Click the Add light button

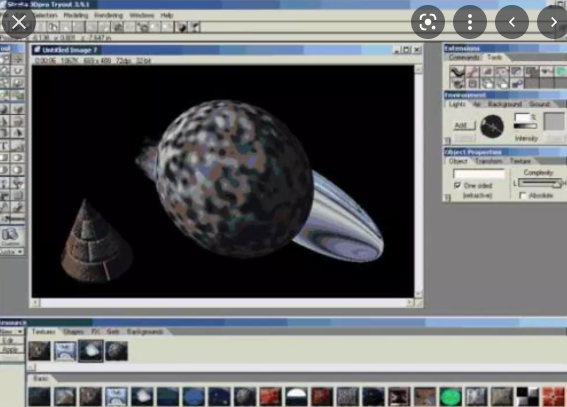click(464, 125)
